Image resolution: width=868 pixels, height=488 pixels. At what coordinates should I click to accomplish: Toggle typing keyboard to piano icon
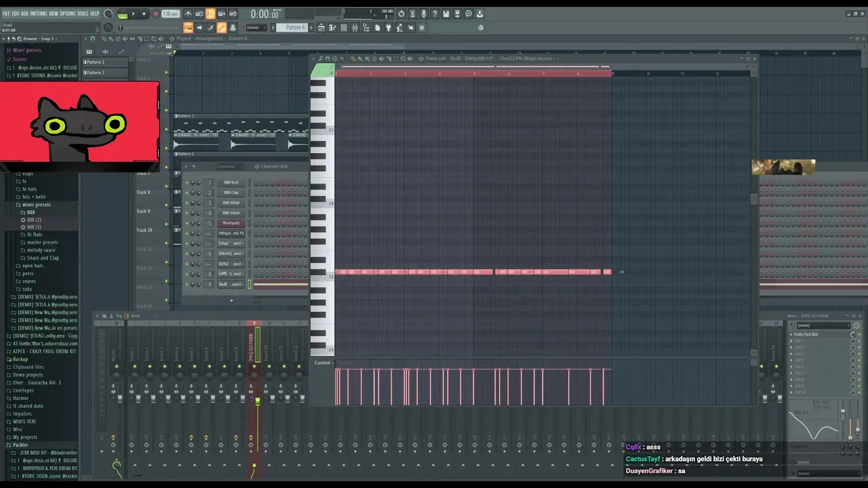(x=187, y=27)
